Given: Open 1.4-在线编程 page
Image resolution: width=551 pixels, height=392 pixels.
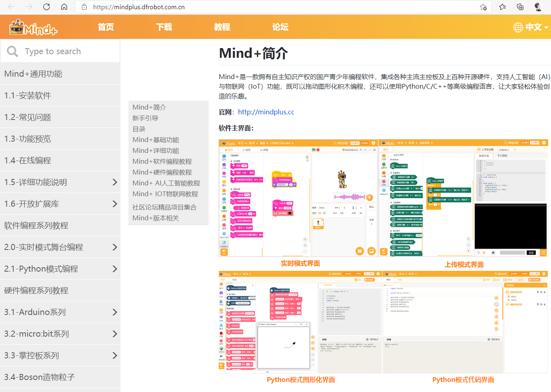Looking at the screenshot, I should coord(60,160).
